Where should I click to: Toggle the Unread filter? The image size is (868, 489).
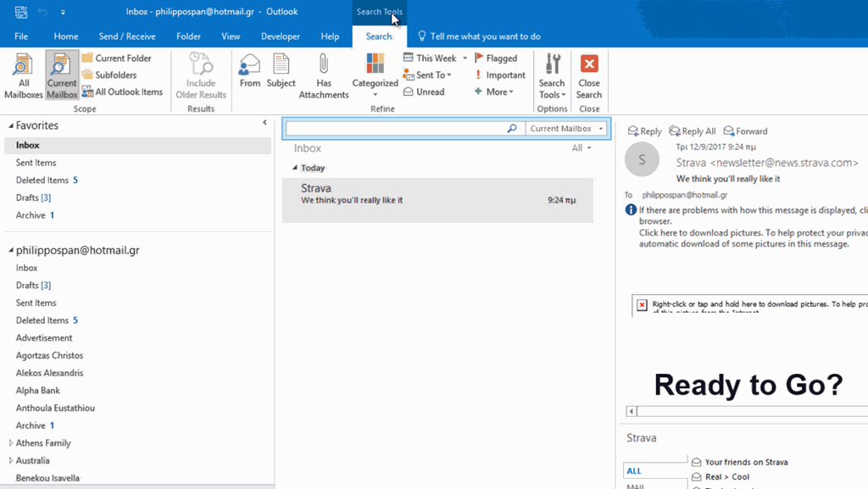pos(424,92)
